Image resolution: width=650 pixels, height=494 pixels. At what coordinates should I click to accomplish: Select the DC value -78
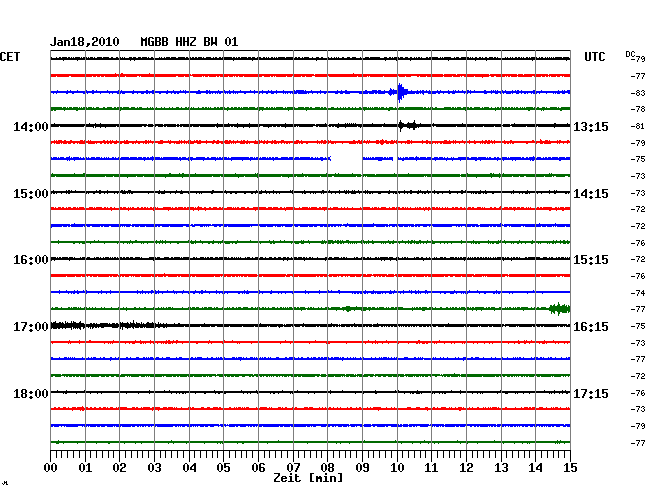tap(638, 109)
